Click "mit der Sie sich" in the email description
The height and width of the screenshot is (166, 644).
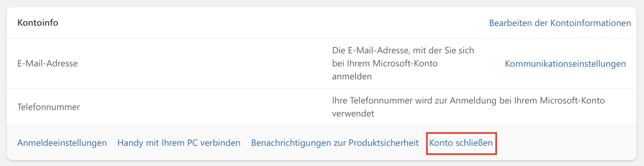pyautogui.click(x=443, y=50)
